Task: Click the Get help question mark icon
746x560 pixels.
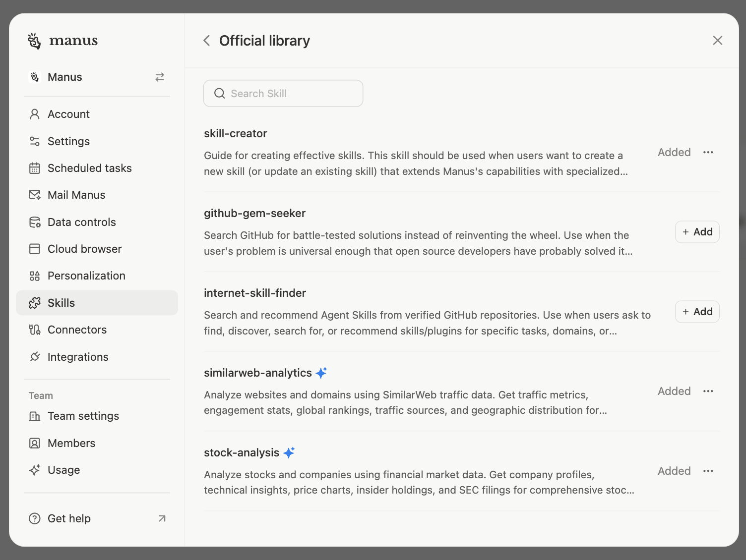Action: point(35,519)
